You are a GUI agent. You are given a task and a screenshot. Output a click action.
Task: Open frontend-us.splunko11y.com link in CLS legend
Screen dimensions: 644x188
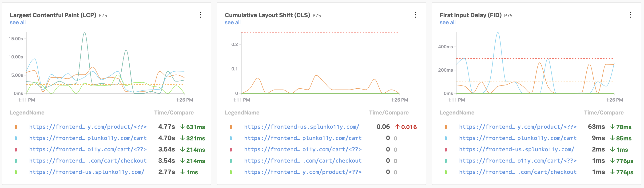302,127
